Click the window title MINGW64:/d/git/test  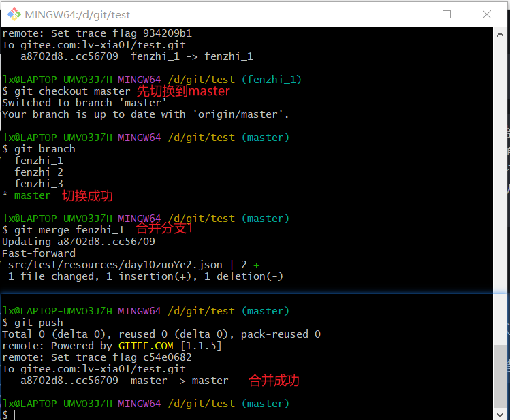[x=78, y=15]
